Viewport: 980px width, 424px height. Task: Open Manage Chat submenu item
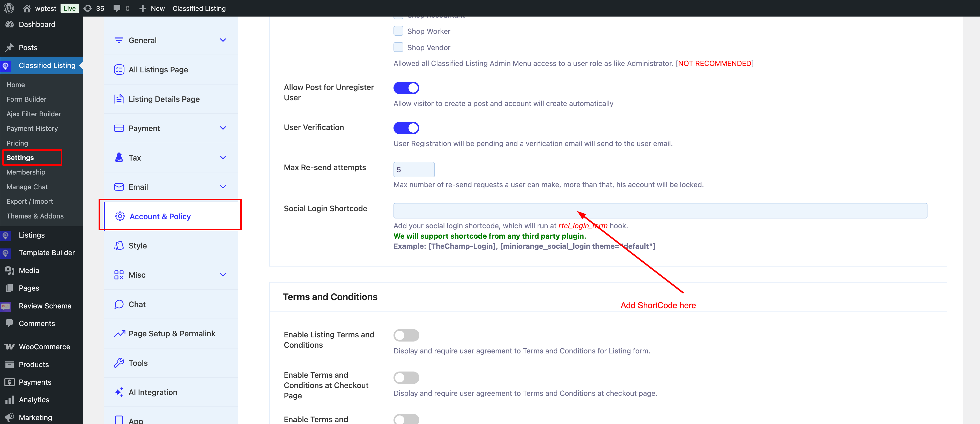[27, 187]
